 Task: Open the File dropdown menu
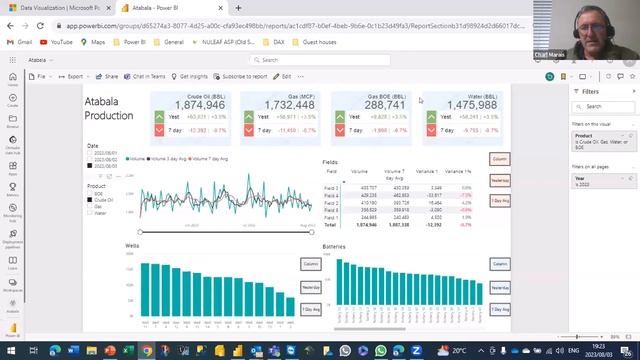[40, 76]
